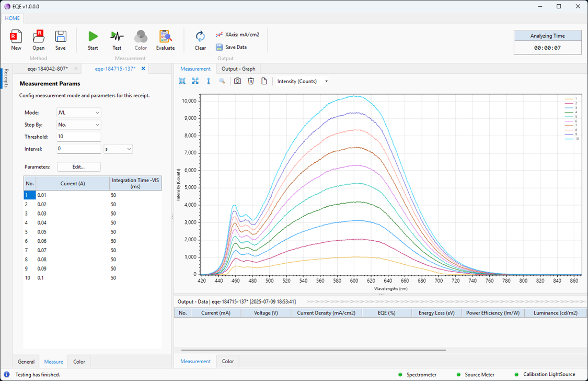The image size is (588, 381).
Task: Switch to the eqe-184042-807 tab
Action: pos(48,69)
